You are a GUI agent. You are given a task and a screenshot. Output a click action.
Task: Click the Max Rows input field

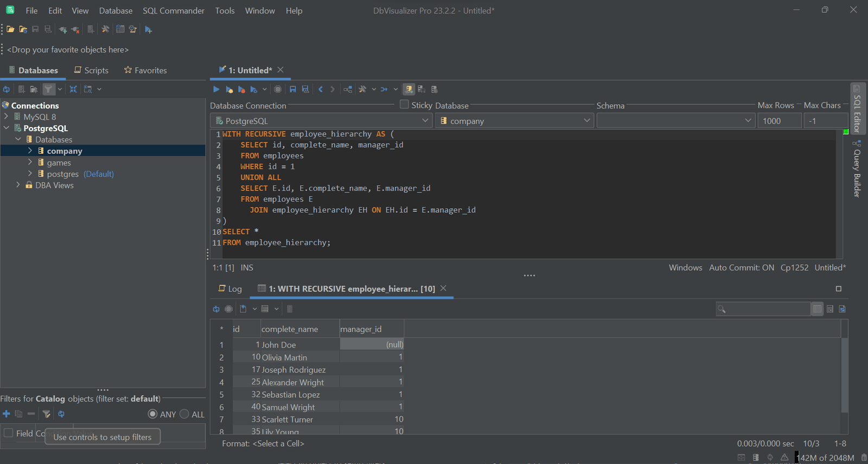point(778,120)
